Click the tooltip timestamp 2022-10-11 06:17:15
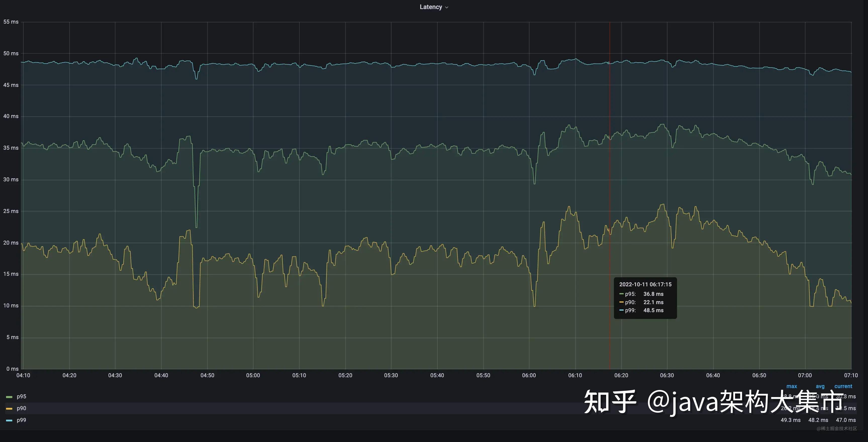The height and width of the screenshot is (442, 868). click(x=645, y=285)
